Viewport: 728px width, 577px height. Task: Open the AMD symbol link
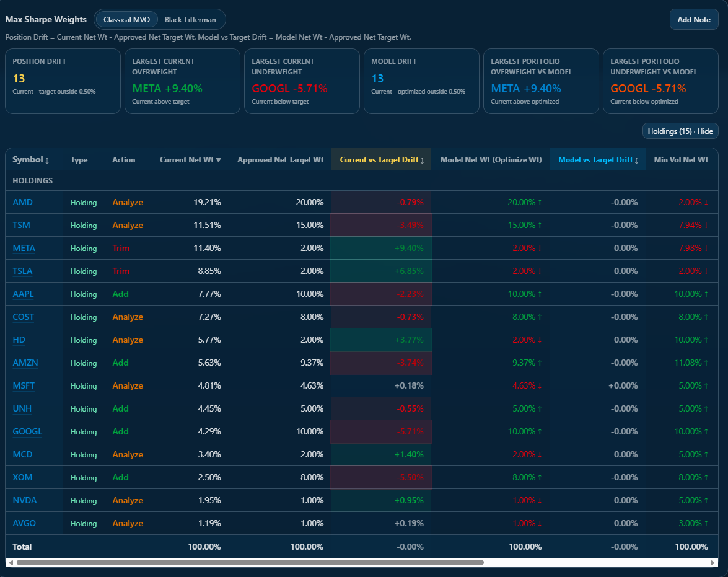(22, 202)
